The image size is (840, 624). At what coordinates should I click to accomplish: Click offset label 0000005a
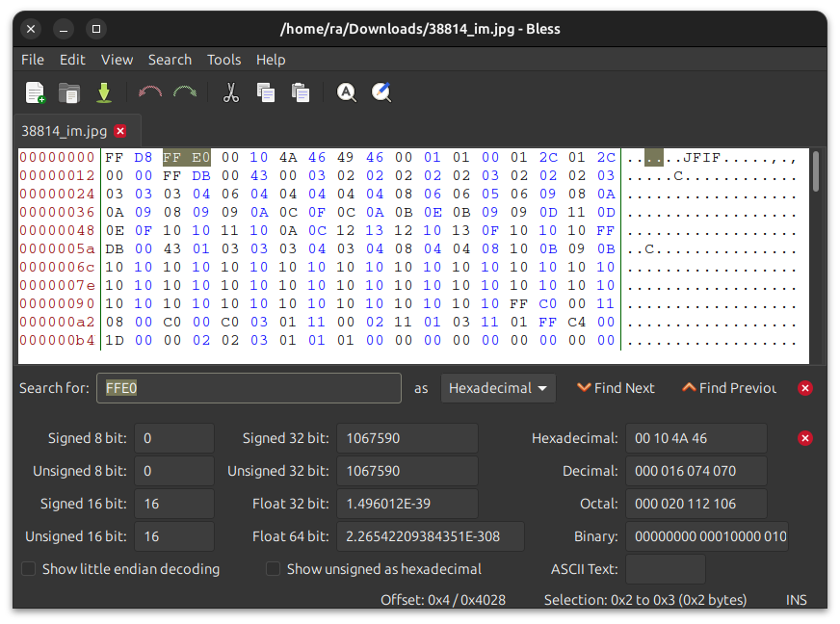(x=58, y=248)
